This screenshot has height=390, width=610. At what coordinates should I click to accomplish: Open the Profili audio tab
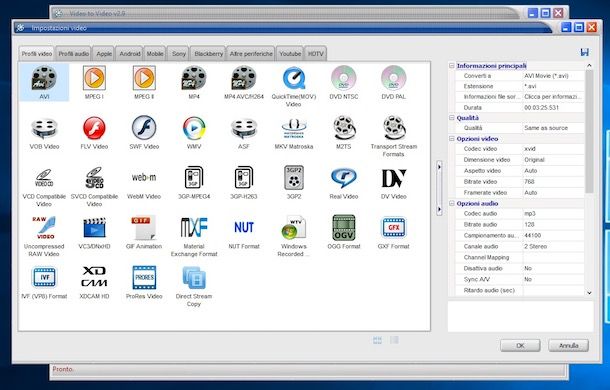(74, 54)
